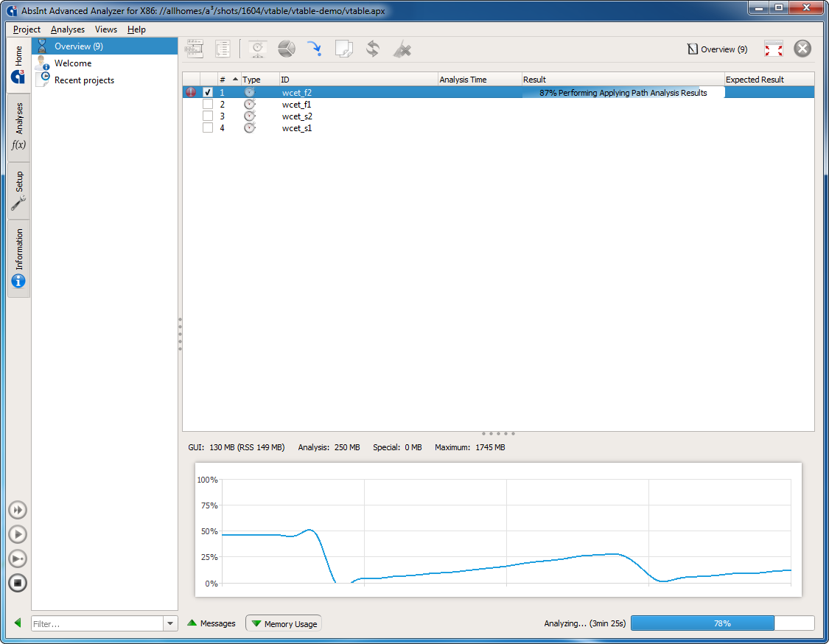Screen dimensions: 829x644
Task: Click the Analysis: 250 MB readout
Action: [x=329, y=447]
